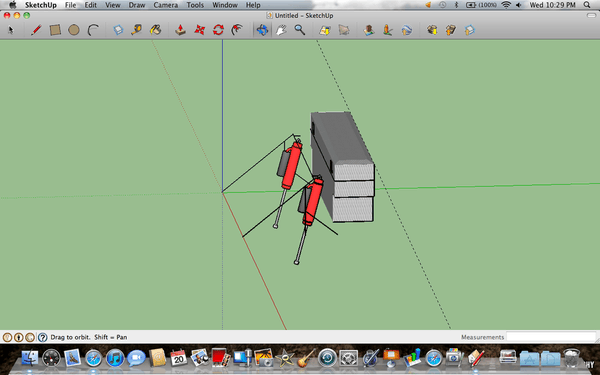Click the Make Component tool icon
600x375 pixels.
[118, 30]
